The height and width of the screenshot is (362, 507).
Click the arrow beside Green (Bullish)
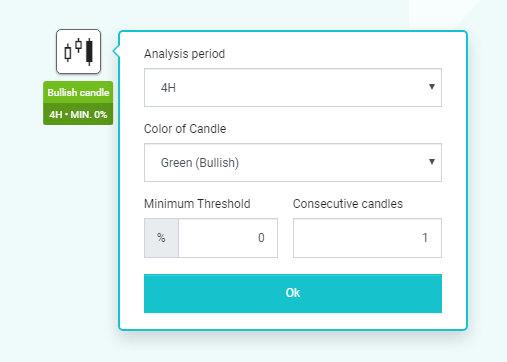point(432,162)
